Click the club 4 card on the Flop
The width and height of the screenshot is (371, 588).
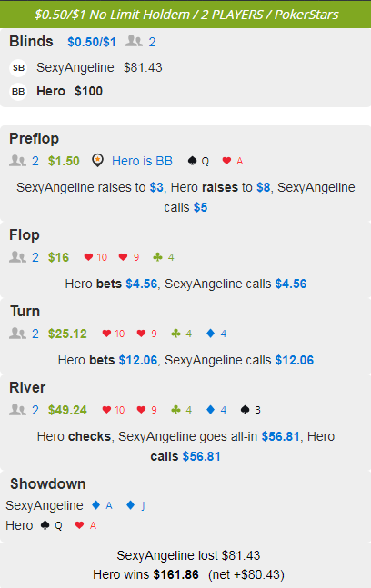(163, 257)
